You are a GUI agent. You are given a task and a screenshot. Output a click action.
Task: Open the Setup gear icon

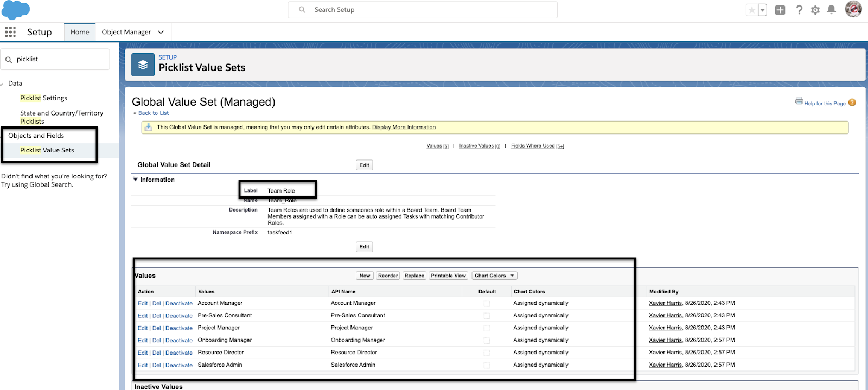815,10
